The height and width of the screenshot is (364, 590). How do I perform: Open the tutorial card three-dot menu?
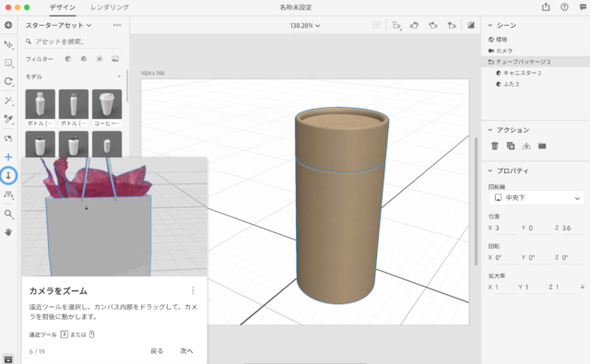[193, 290]
